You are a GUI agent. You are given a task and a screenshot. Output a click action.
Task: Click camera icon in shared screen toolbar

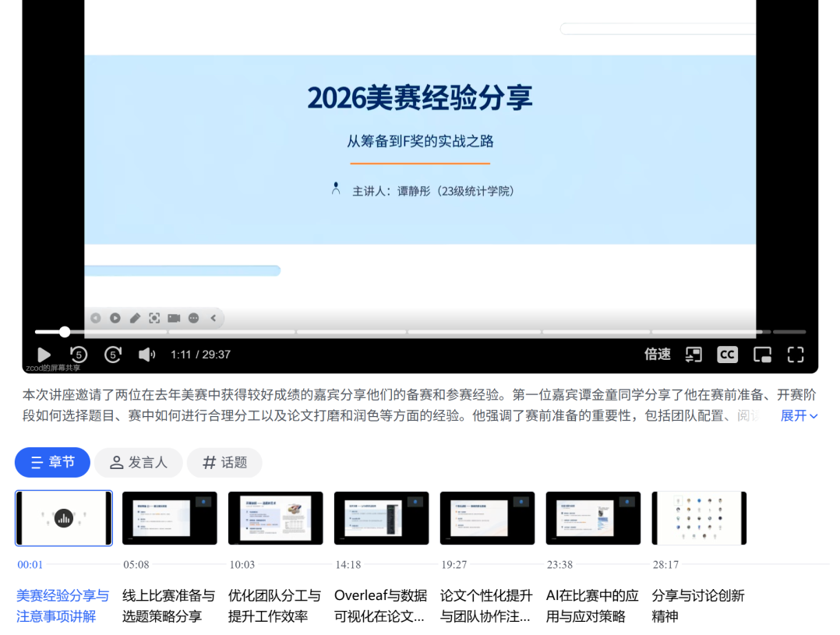point(174,318)
